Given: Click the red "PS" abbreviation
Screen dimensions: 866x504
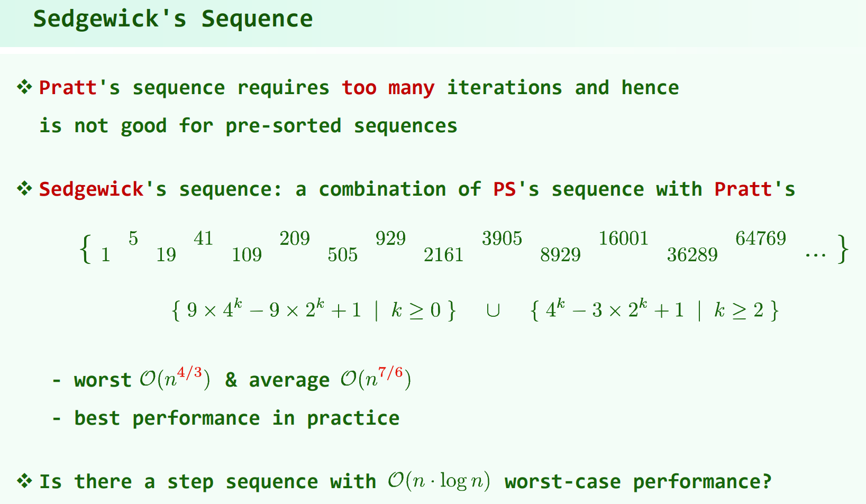Looking at the screenshot, I should click(504, 189).
